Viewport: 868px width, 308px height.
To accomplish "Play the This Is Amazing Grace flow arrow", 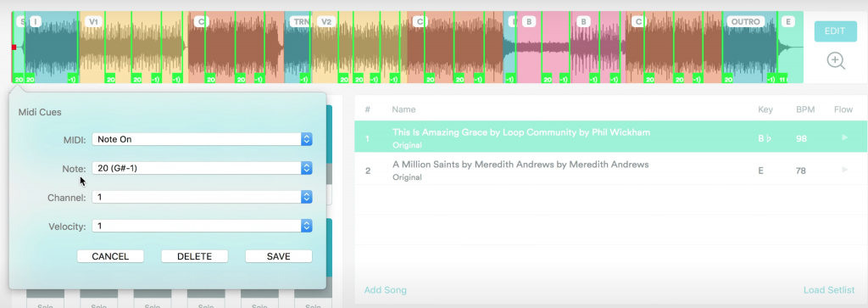I will coord(845,137).
